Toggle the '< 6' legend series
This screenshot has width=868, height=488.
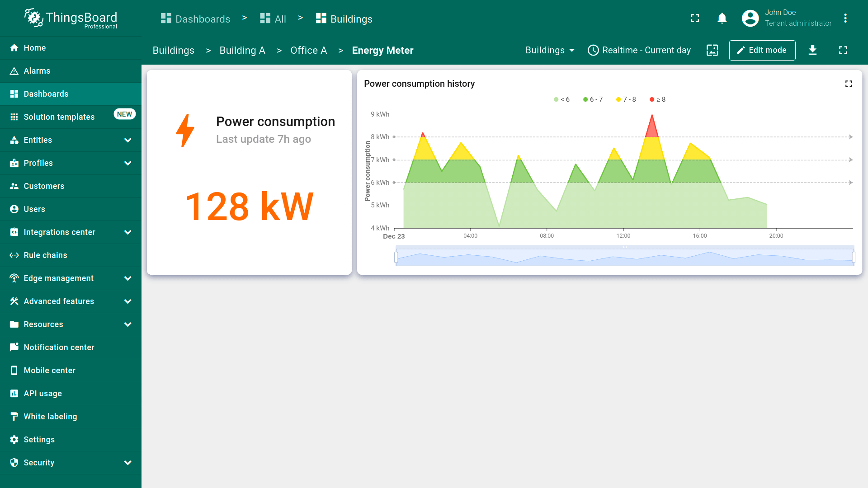point(561,99)
